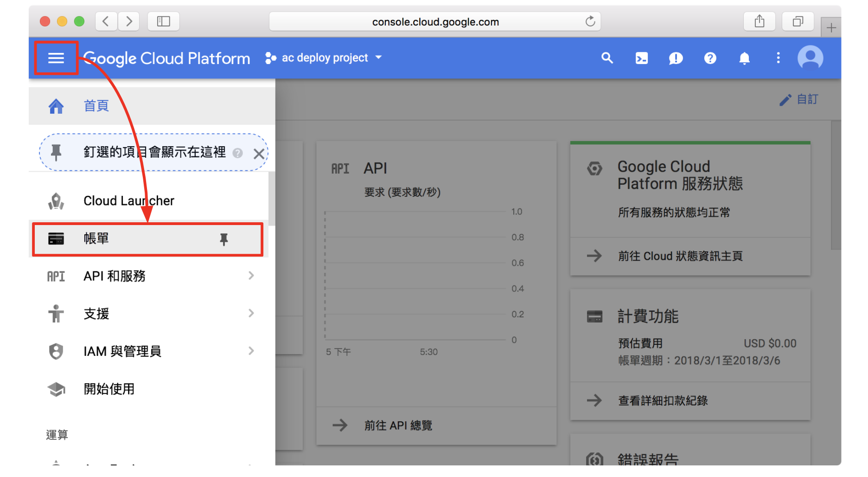Screen dimensions: 868x477
Task: Click the search magnifier icon
Action: (607, 58)
